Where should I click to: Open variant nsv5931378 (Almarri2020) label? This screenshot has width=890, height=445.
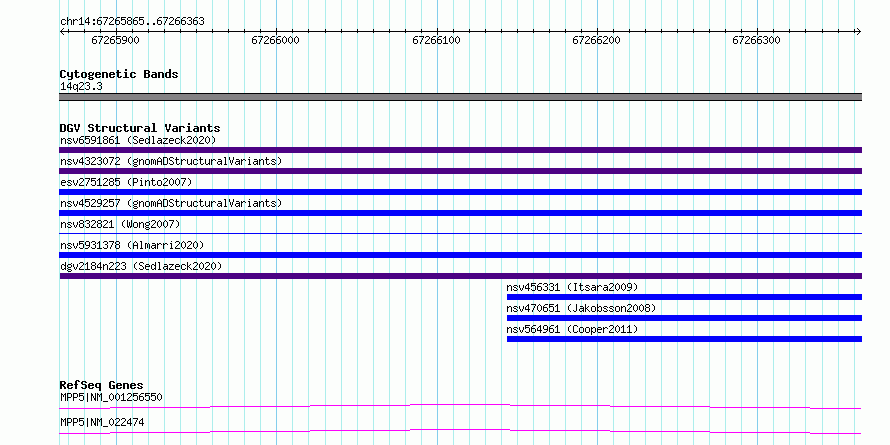click(132, 245)
